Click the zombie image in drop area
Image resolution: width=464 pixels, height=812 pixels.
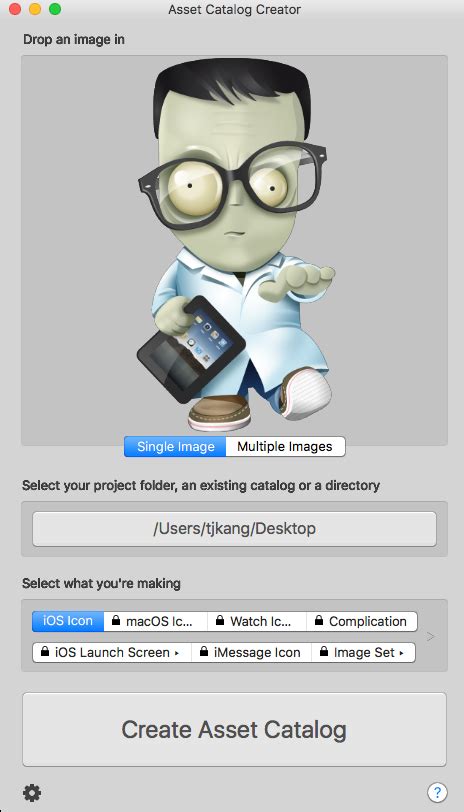236,244
